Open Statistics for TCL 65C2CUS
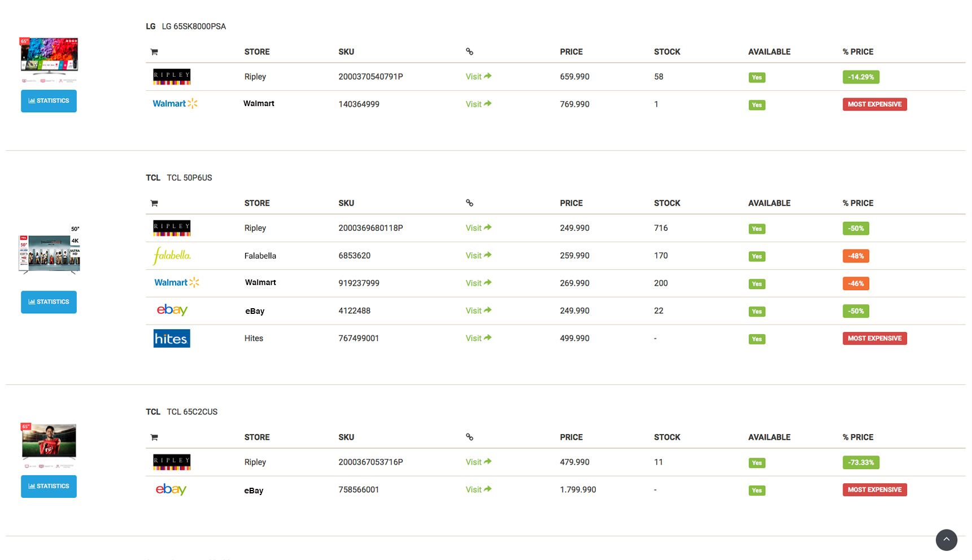This screenshot has width=972, height=560. [x=49, y=486]
